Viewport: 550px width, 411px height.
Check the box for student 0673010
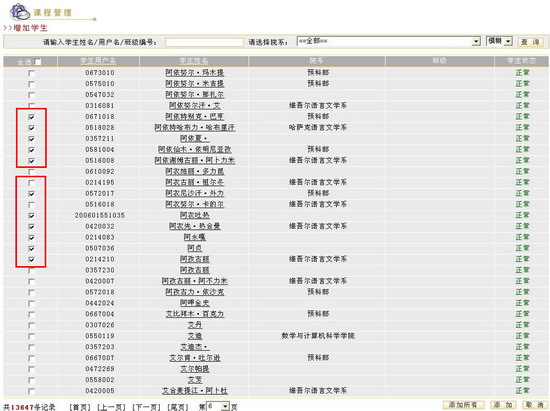tap(32, 73)
